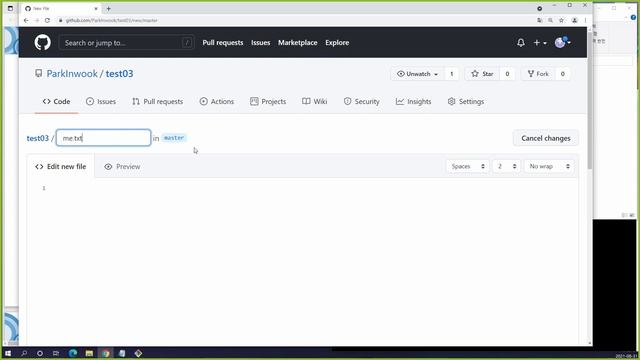Screen dimensions: 640x360
Task: Open the No wrap dropdown
Action: coord(549,167)
